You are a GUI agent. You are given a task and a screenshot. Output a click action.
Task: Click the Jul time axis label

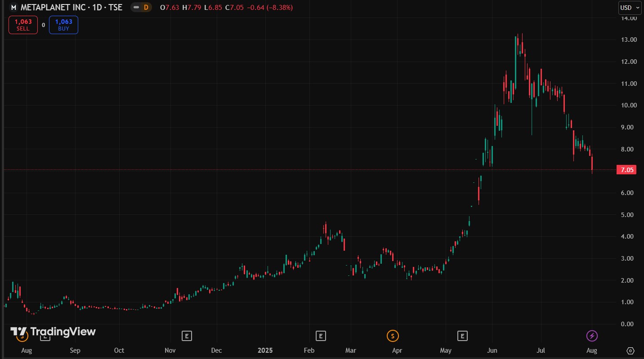[541, 350]
